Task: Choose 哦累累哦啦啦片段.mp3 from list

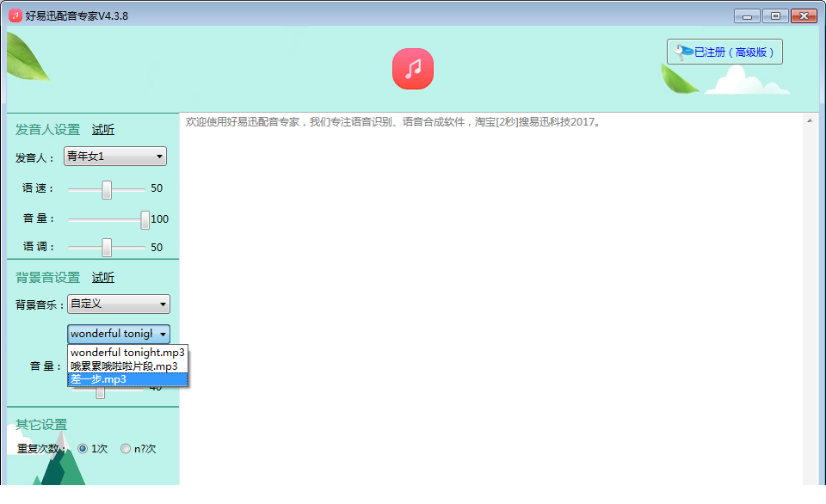Action: click(x=127, y=366)
